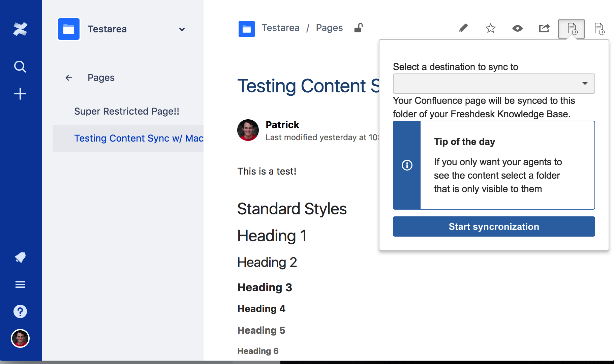
Task: Star this page as favorite
Action: coord(490,28)
